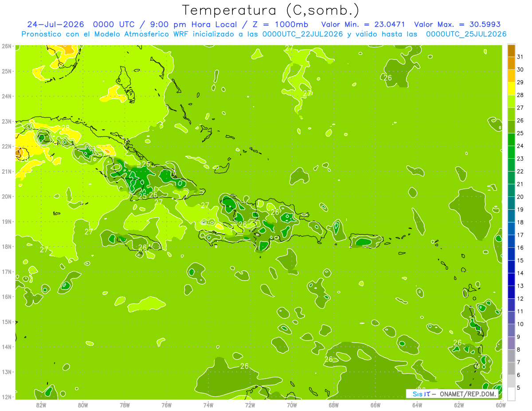Image resolution: width=532 pixels, height=411 pixels.
Task: Click the '62W' longitude axis label
Action: pyautogui.click(x=459, y=405)
